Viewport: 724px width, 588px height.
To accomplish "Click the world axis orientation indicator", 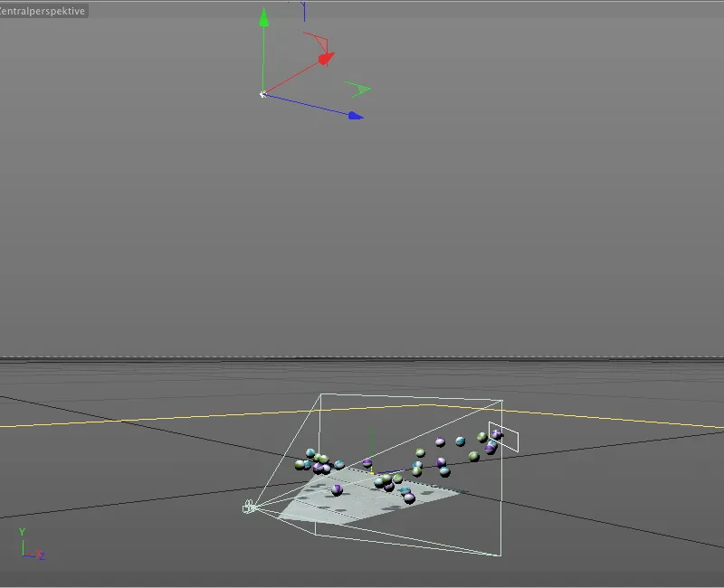I will click(x=32, y=545).
